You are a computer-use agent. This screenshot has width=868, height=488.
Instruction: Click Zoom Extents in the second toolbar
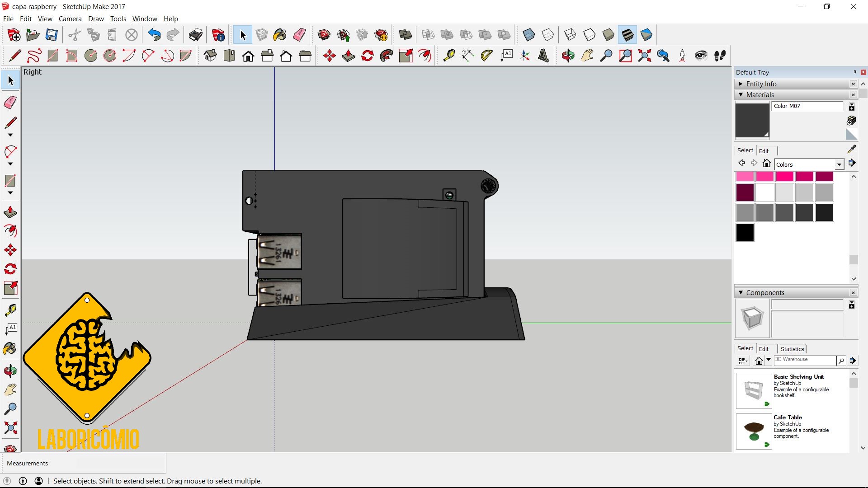tap(644, 56)
